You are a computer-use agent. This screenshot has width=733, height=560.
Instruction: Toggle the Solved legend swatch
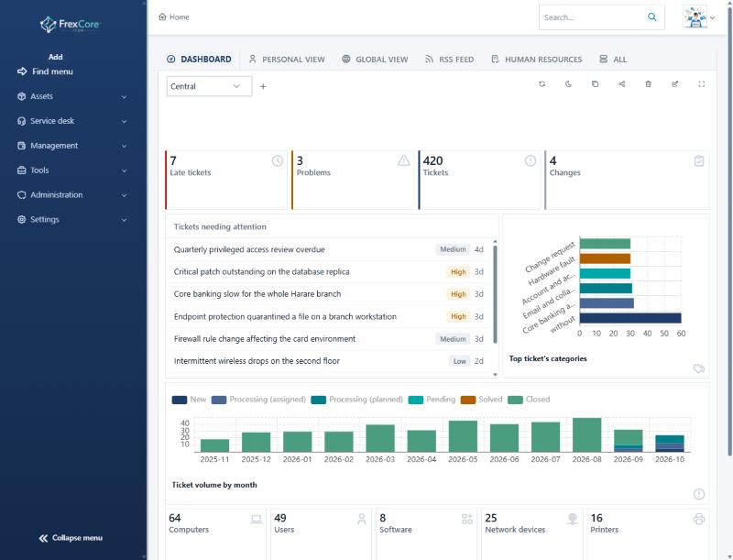coord(468,400)
